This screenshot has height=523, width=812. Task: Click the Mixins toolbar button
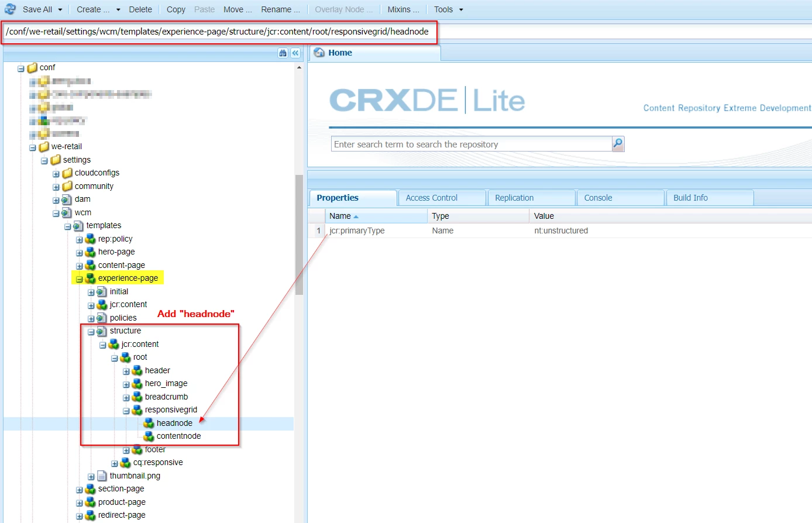(403, 9)
